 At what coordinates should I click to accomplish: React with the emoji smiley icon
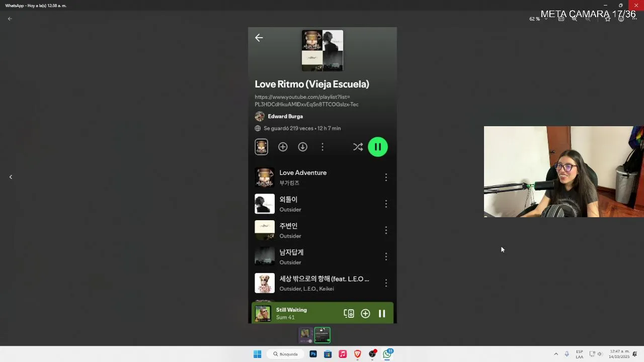[621, 19]
